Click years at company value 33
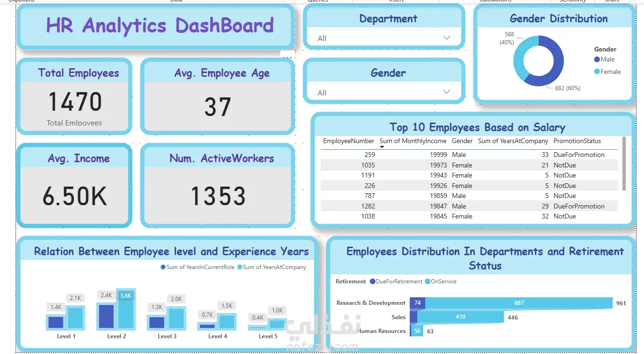644x354 pixels. (545, 155)
